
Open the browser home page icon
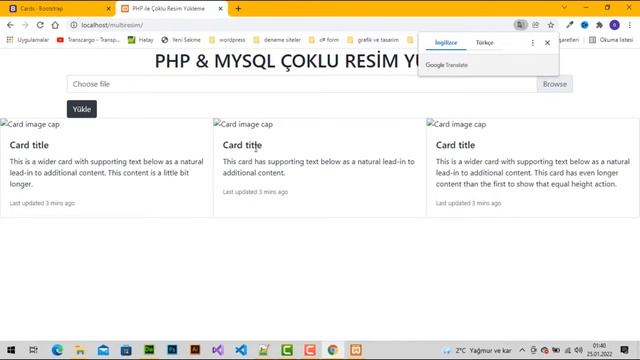coord(55,25)
